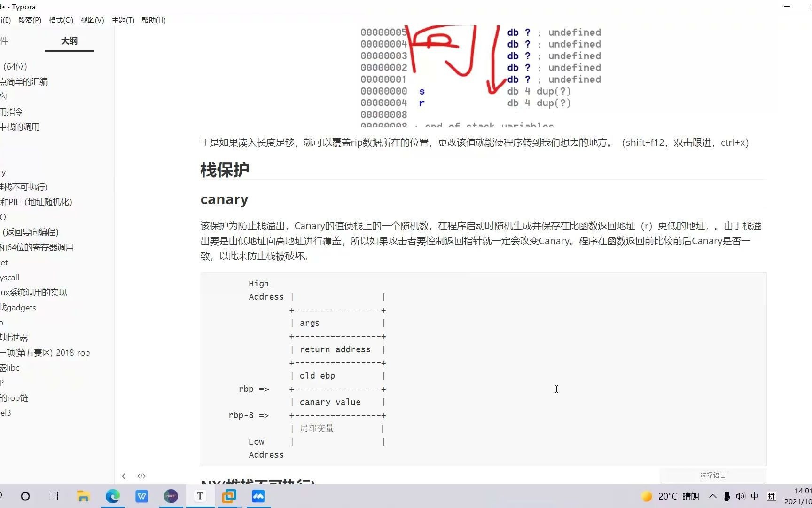Open Microsoft Edge from taskbar

pos(112,496)
